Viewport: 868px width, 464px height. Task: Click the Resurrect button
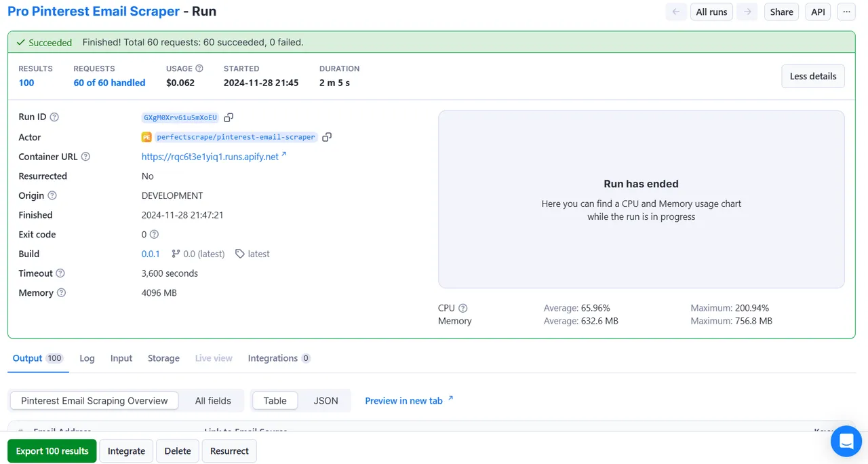229,451
